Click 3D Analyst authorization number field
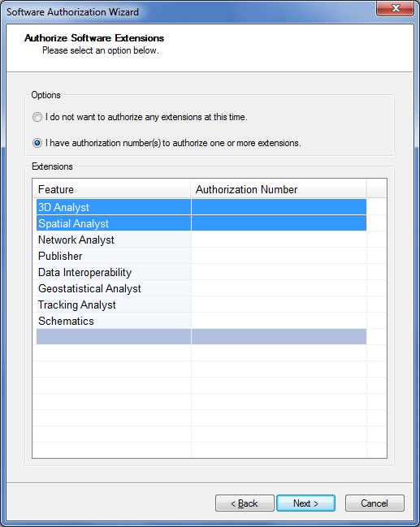This screenshot has width=420, height=527. tap(279, 207)
